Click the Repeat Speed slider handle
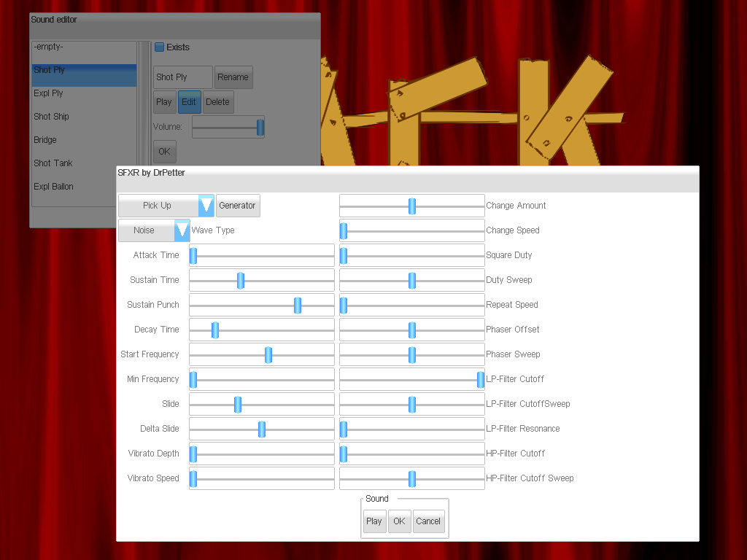 point(344,306)
